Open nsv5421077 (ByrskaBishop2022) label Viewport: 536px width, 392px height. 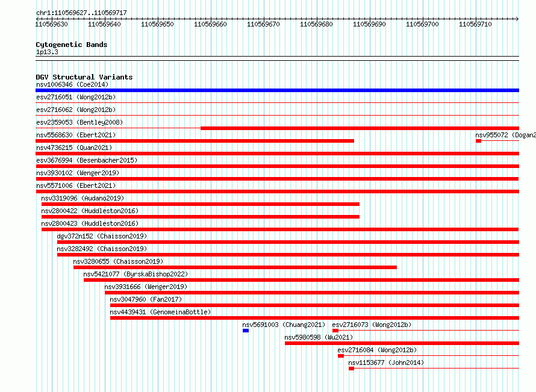click(136, 274)
